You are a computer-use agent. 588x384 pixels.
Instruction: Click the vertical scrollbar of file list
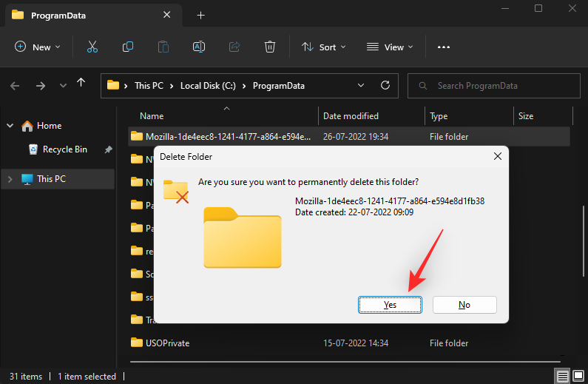click(x=584, y=240)
